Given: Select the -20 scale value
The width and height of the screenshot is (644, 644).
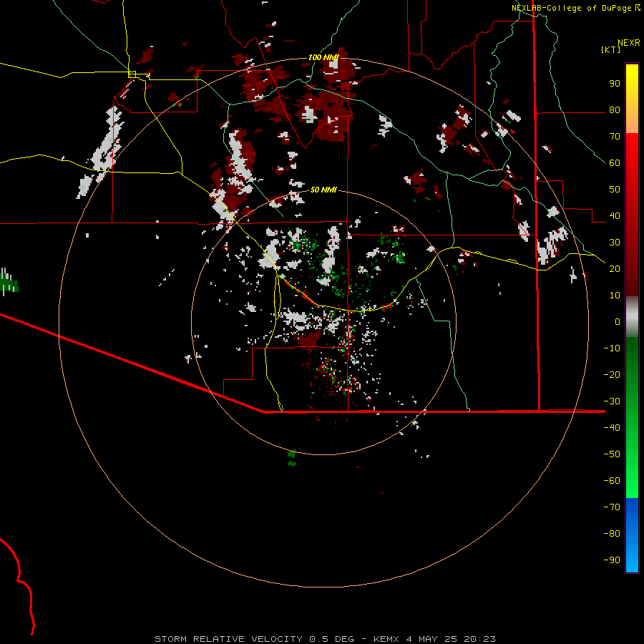Looking at the screenshot, I should pyautogui.click(x=612, y=375).
